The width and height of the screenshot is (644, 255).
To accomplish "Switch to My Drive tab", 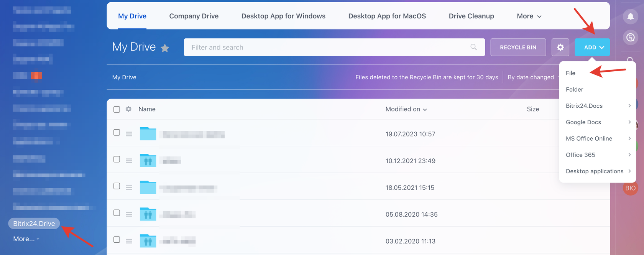I will [132, 16].
